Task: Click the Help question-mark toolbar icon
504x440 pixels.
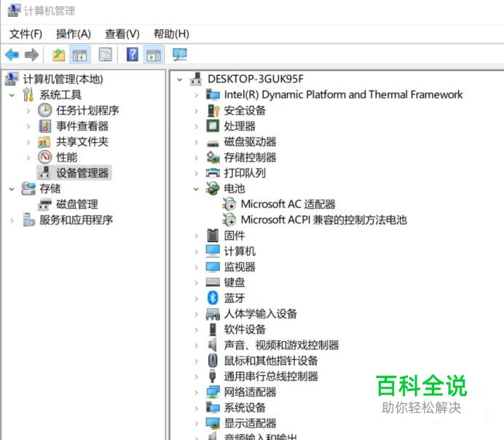Action: pyautogui.click(x=132, y=55)
